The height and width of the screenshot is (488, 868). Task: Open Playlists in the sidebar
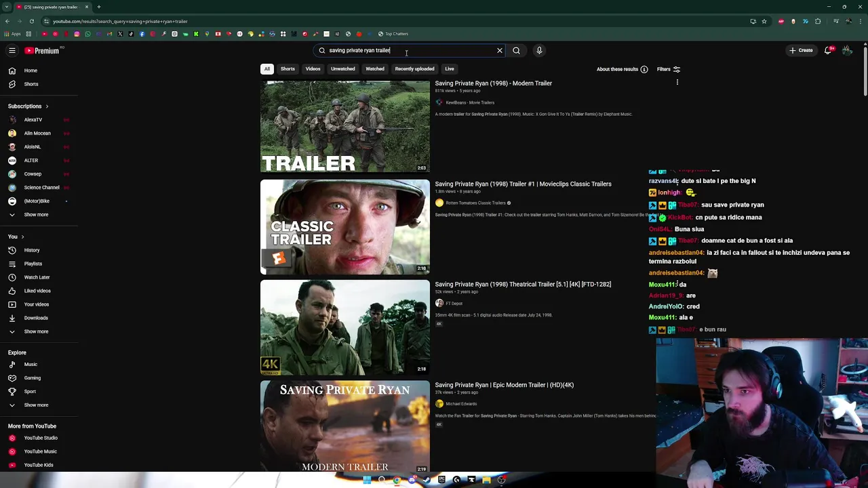click(39, 264)
